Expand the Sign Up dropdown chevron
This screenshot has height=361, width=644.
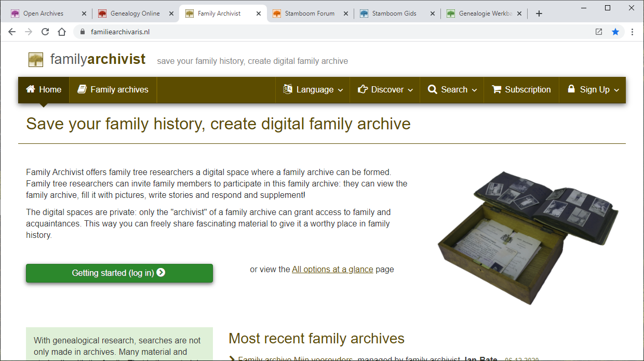[x=616, y=90]
